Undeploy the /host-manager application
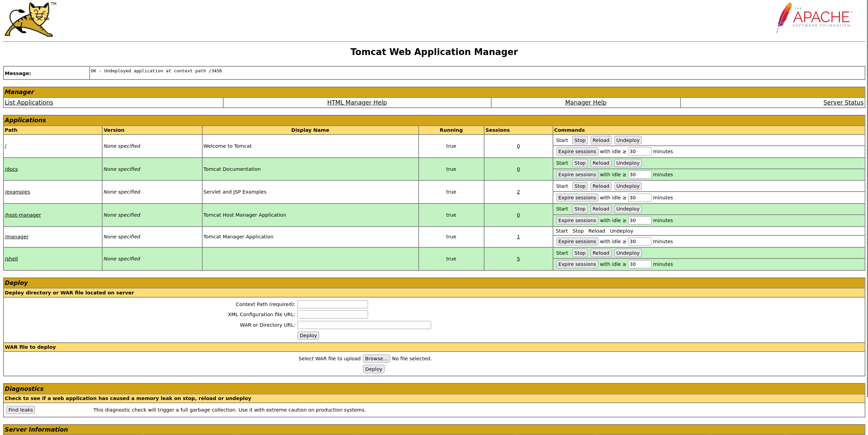The height and width of the screenshot is (435, 868). click(x=628, y=209)
